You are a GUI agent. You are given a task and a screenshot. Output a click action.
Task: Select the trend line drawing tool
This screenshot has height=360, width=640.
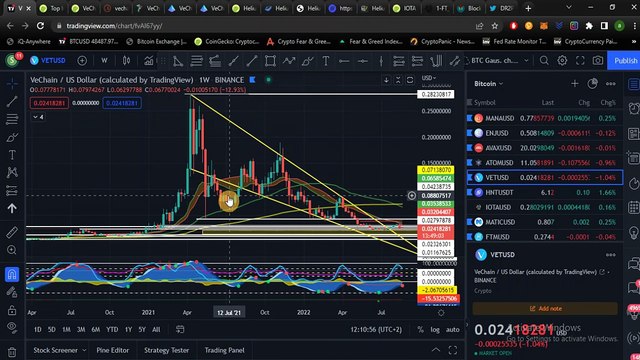pos(12,101)
